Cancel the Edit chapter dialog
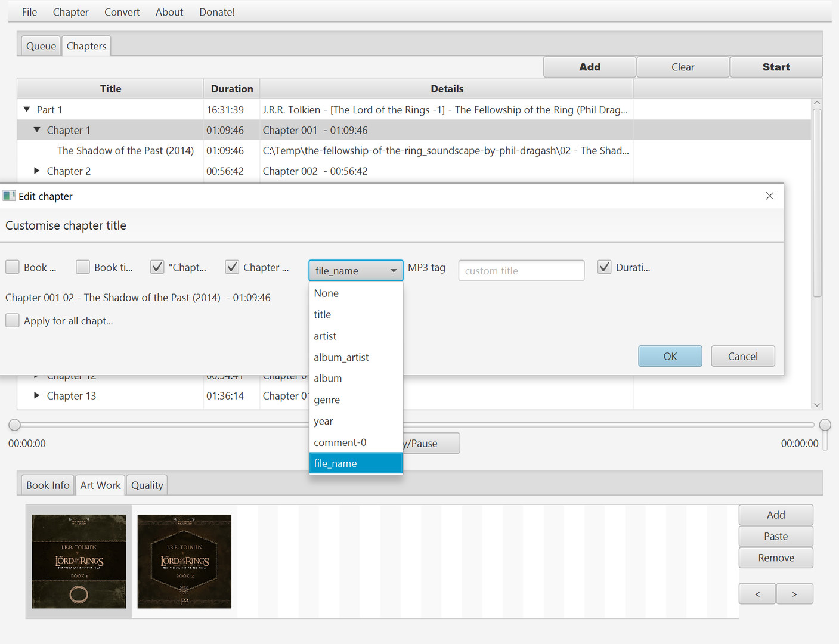 [x=742, y=356]
